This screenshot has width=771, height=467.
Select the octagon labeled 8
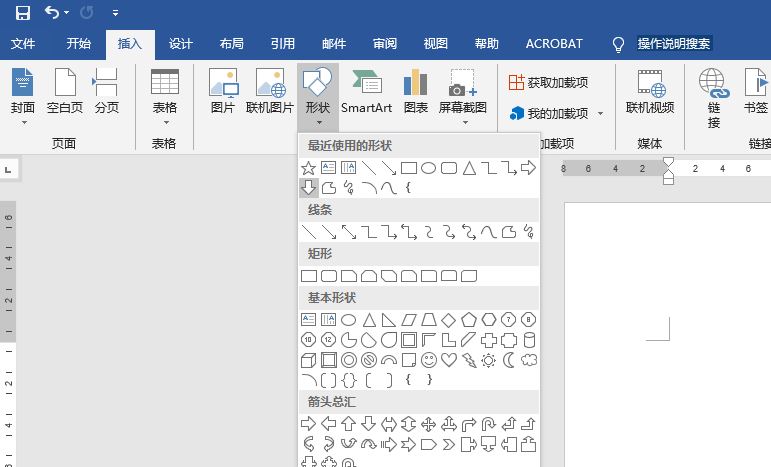[x=529, y=320]
